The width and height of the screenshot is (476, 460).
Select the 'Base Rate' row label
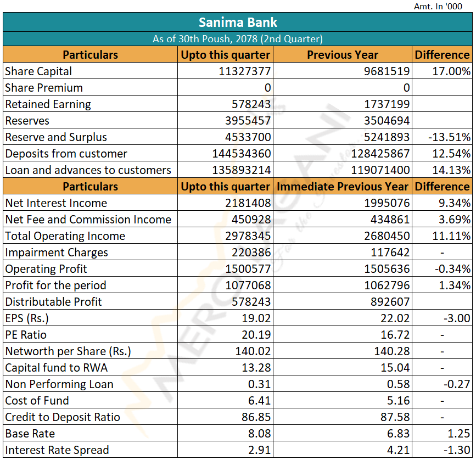[x=30, y=434]
